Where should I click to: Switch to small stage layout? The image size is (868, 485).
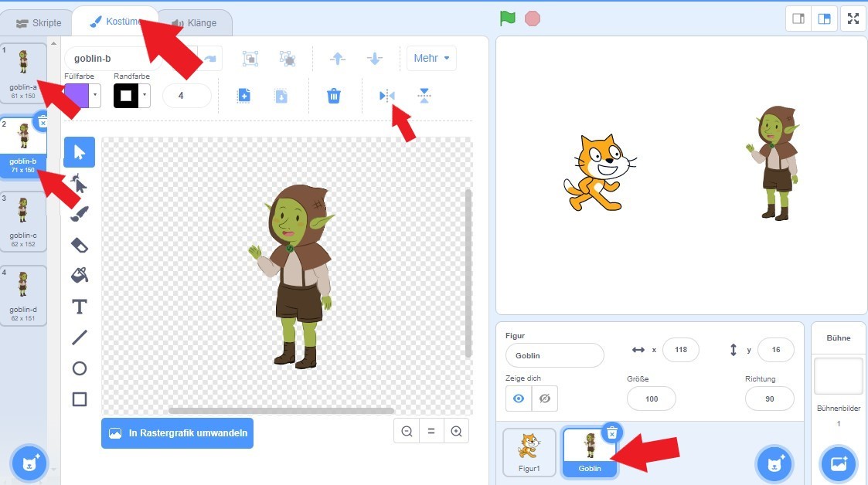pyautogui.click(x=798, y=19)
